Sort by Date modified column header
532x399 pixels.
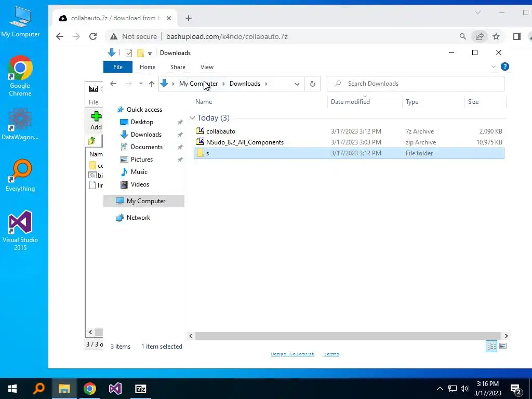click(x=350, y=102)
